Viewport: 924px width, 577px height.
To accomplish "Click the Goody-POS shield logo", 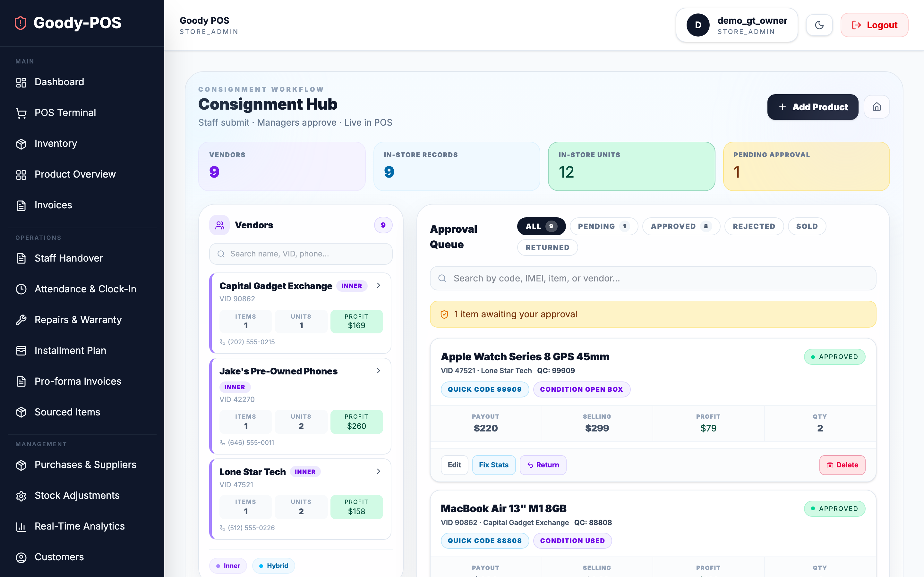I will [x=21, y=23].
